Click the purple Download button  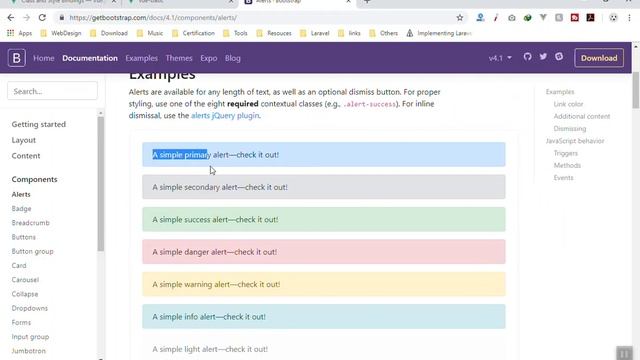tap(599, 58)
